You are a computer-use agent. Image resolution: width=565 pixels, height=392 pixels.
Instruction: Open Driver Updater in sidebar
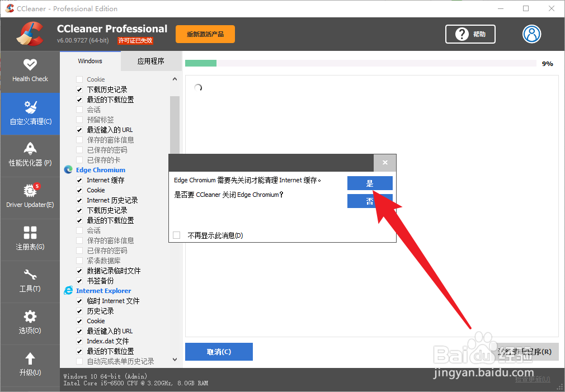[30, 197]
